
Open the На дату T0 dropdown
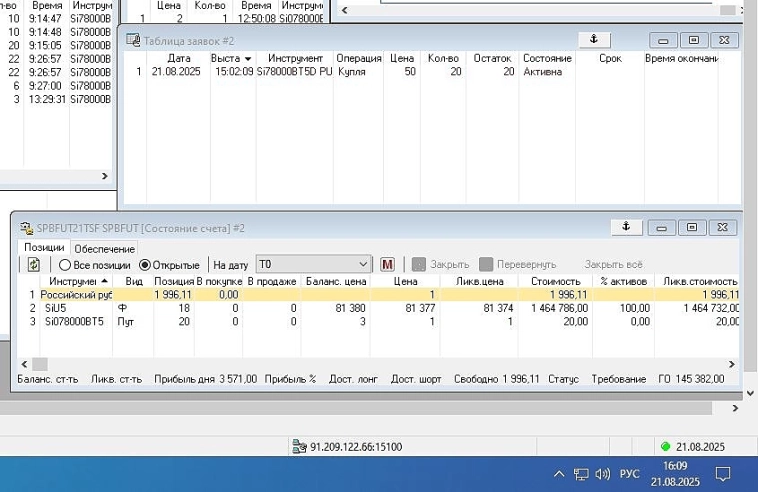tap(363, 265)
